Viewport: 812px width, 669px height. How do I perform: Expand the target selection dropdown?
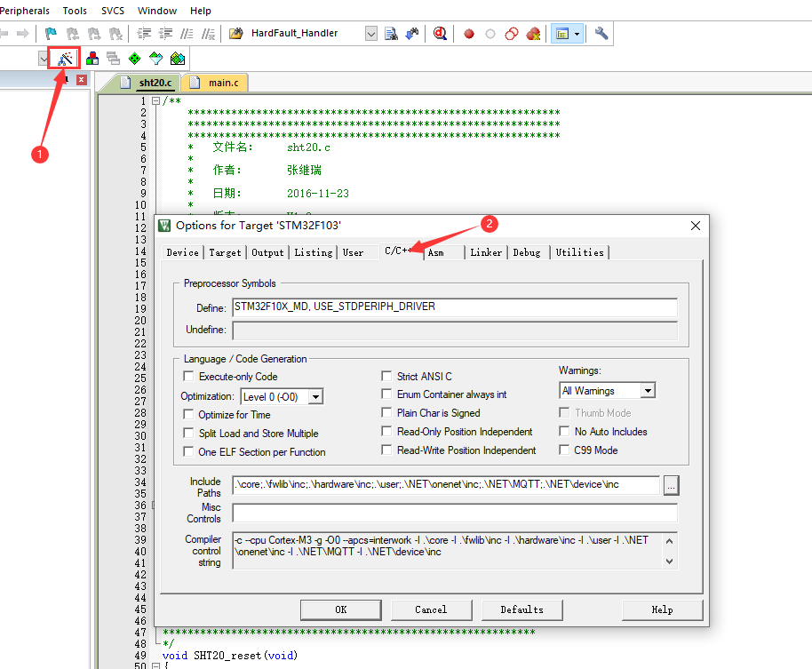coord(44,59)
